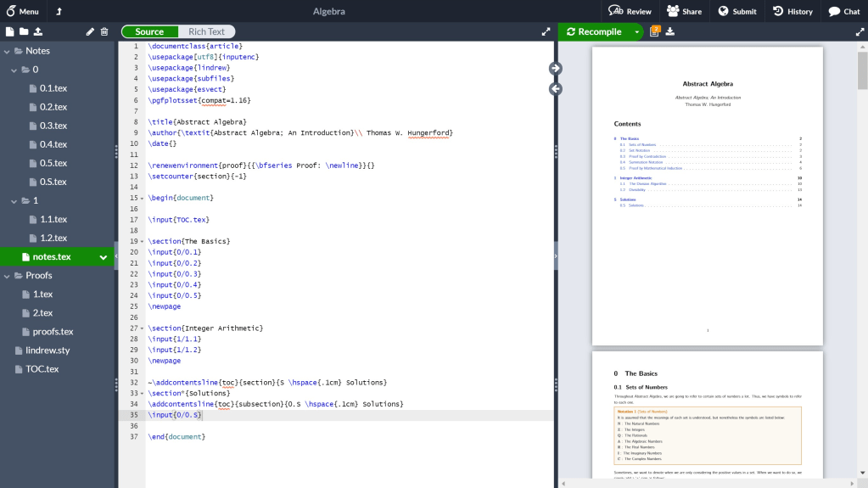This screenshot has height=488, width=868.
Task: Open the Recompile options dropdown arrow
Action: [x=636, y=32]
